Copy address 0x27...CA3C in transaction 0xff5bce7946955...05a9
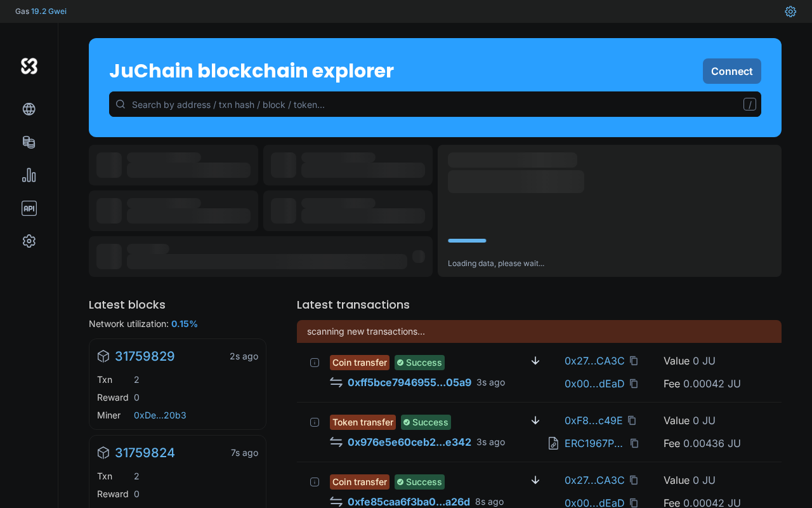Image resolution: width=812 pixels, height=508 pixels. coord(634,361)
